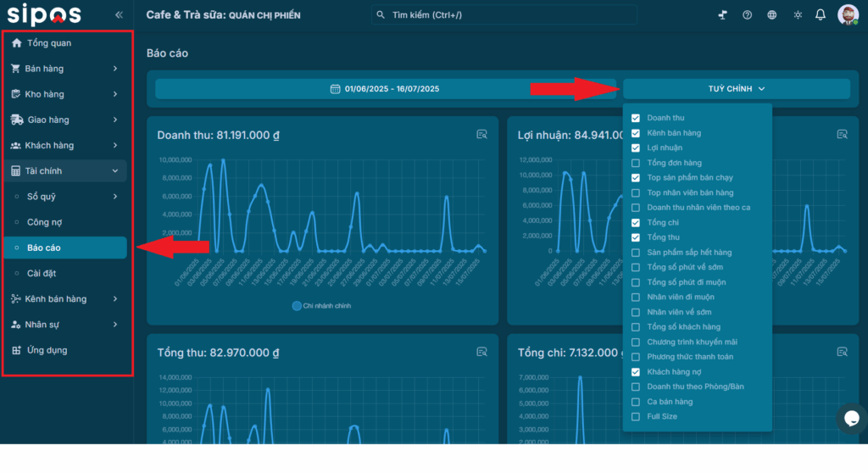Click the detail icon on Tổng thu chart
Image resolution: width=868 pixels, height=473 pixels.
point(481,352)
